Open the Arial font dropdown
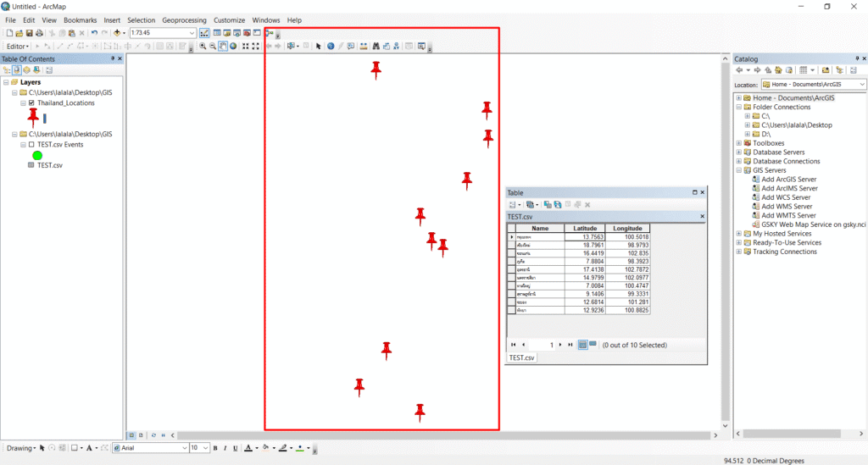The image size is (868, 465). pyautogui.click(x=184, y=448)
